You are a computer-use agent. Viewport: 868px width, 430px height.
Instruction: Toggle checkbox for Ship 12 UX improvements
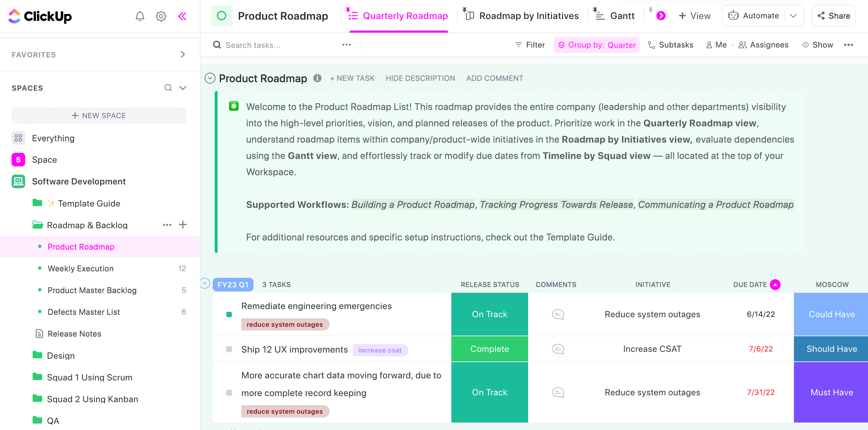coord(229,349)
